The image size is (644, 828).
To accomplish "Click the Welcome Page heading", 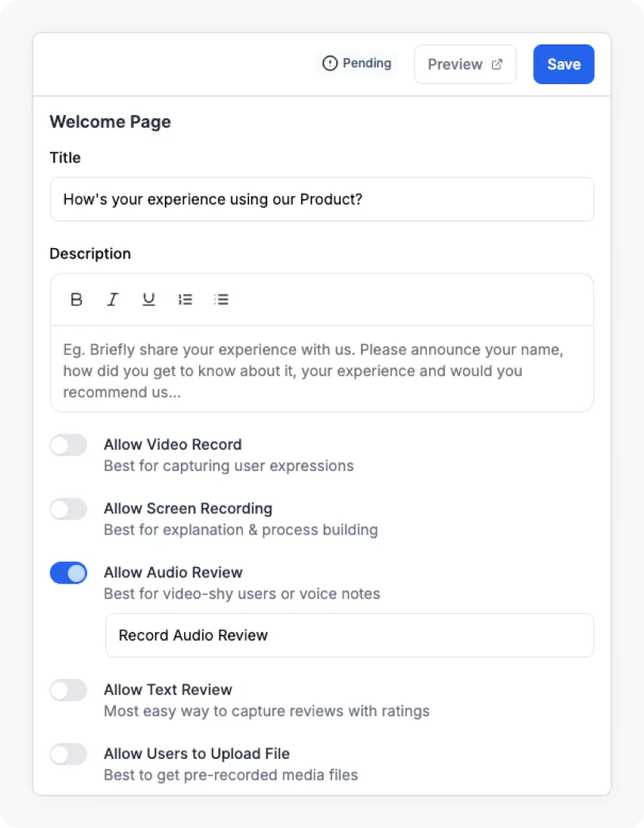I will 110,121.
